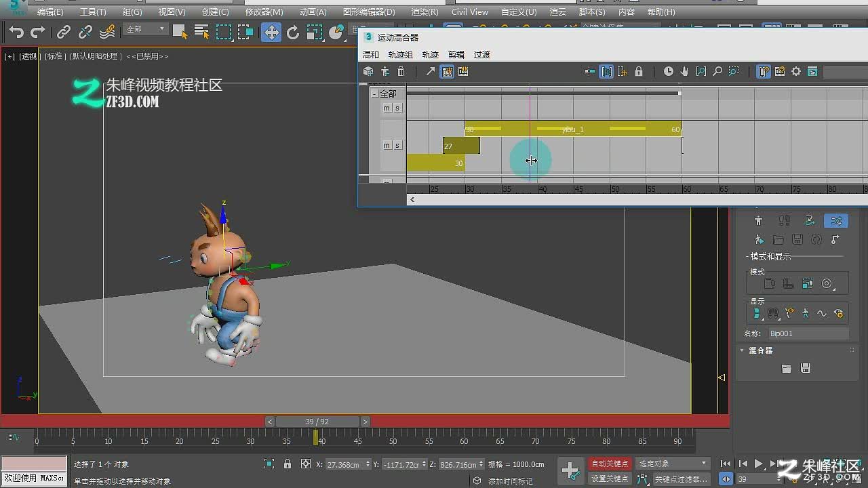The image size is (868, 488).
Task: Collapse the 全部 track group
Action: (374, 94)
